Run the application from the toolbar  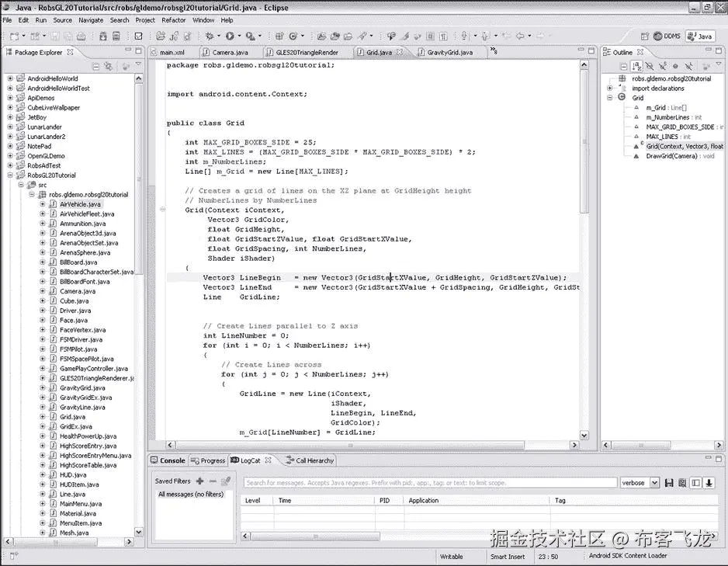tap(228, 34)
